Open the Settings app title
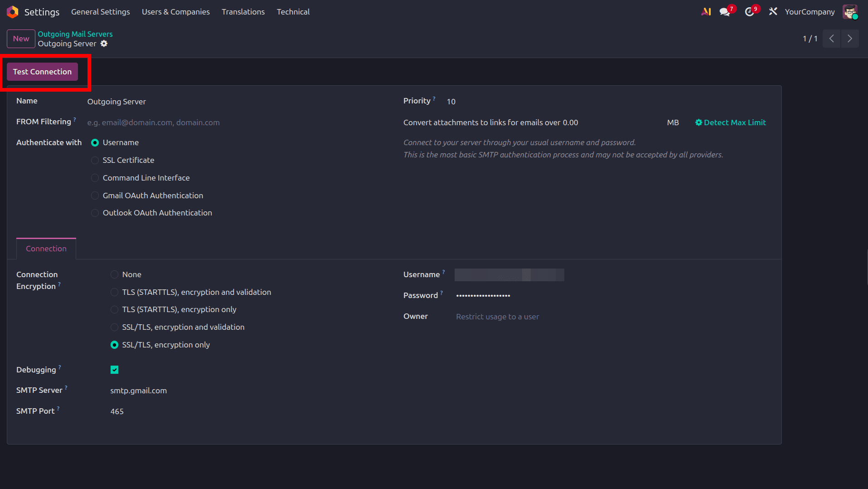 (42, 12)
